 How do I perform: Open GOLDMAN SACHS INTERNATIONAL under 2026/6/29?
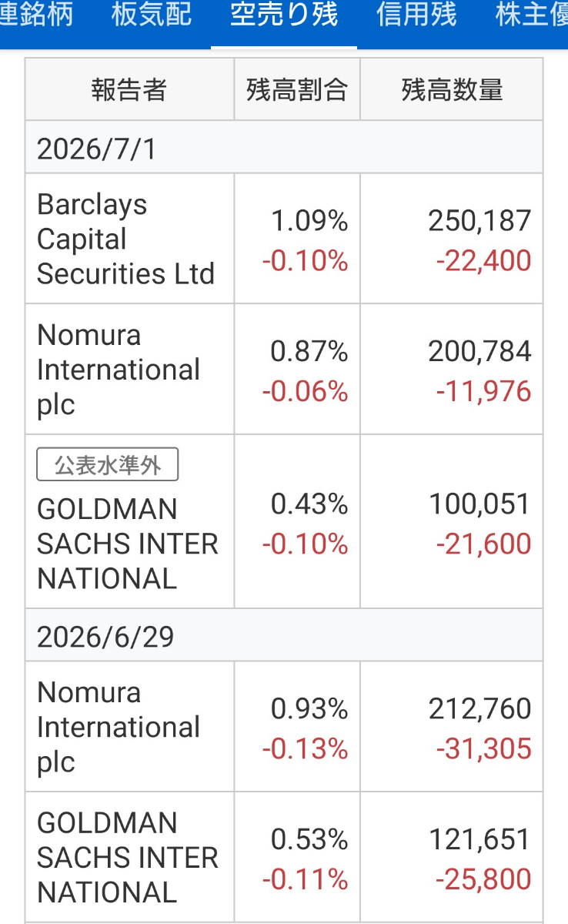(128, 858)
